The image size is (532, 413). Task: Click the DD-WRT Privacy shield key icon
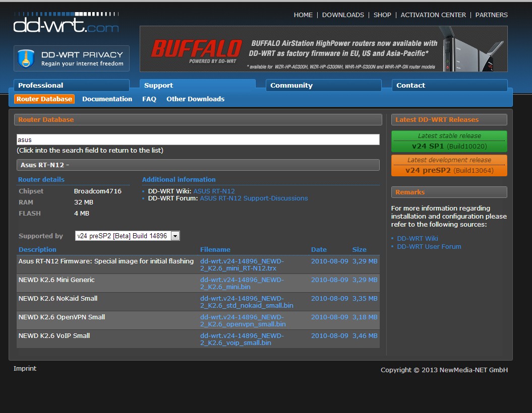click(x=26, y=58)
